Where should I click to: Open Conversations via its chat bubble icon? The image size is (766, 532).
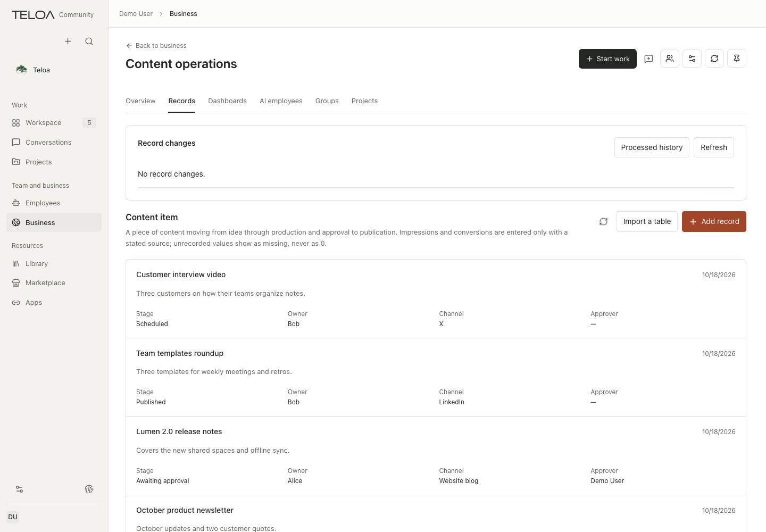(x=16, y=143)
